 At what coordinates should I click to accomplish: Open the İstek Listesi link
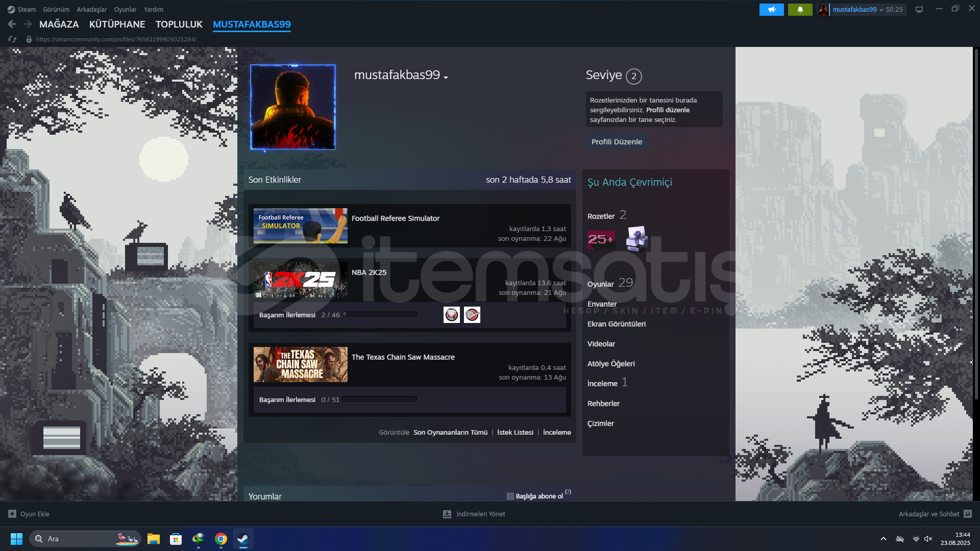point(515,432)
